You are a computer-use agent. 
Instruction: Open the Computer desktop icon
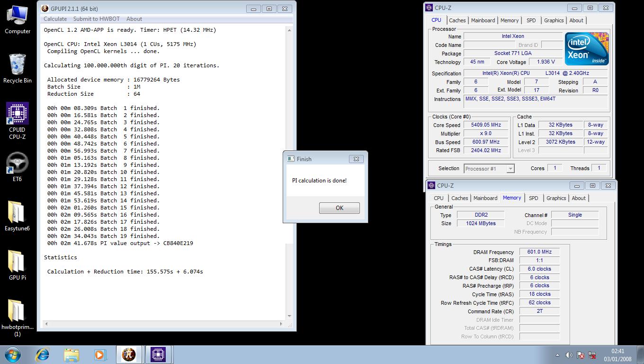18,20
